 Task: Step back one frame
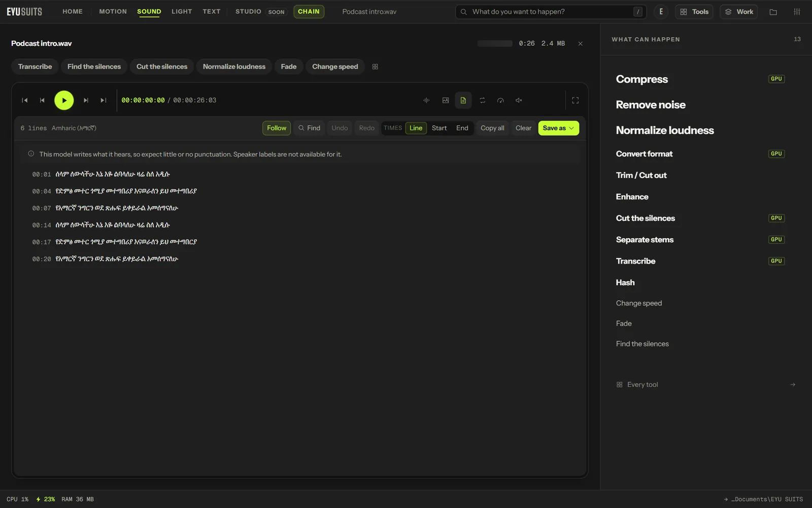[x=42, y=101]
